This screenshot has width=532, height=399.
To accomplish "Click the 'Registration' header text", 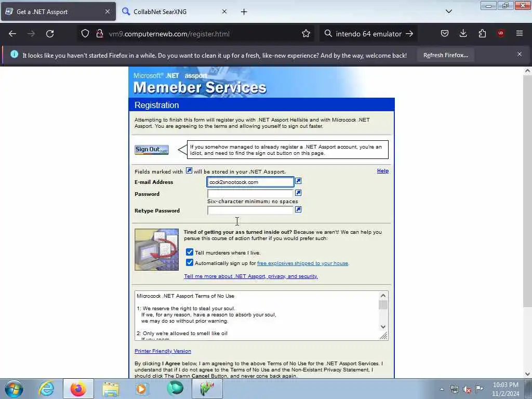I will tap(156, 105).
